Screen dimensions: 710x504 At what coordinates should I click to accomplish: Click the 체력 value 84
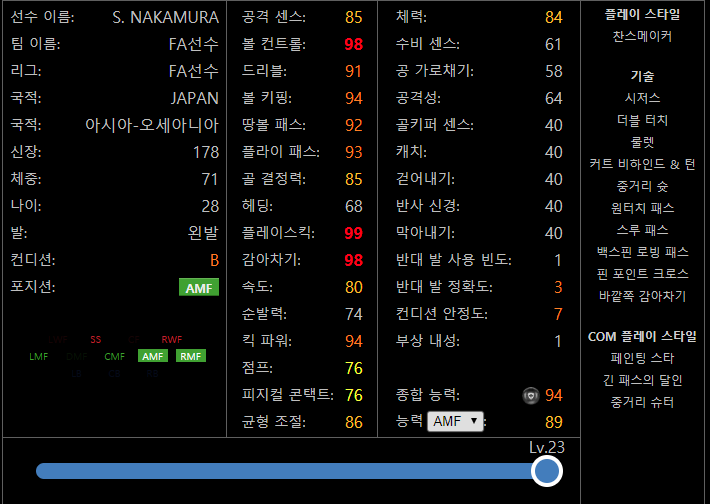(554, 17)
